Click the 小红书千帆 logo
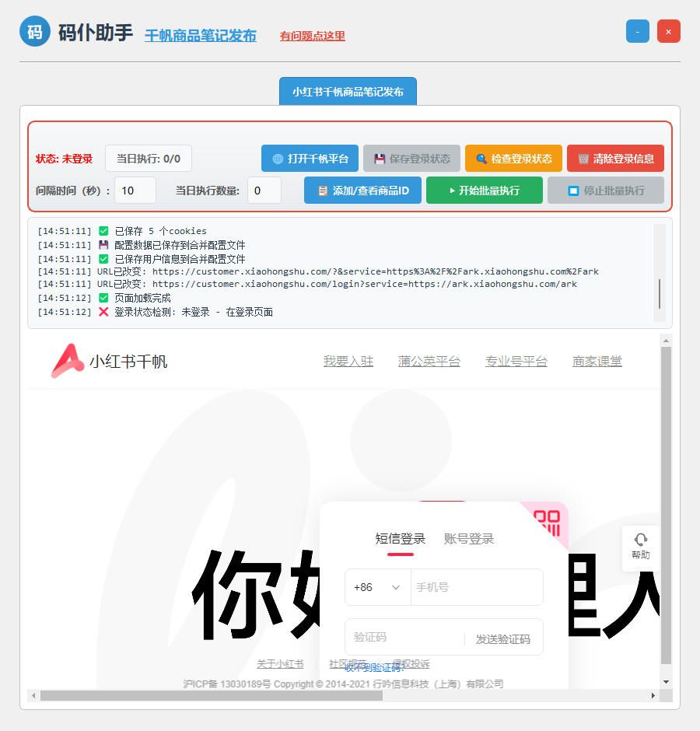Image resolution: width=700 pixels, height=731 pixels. (x=109, y=360)
